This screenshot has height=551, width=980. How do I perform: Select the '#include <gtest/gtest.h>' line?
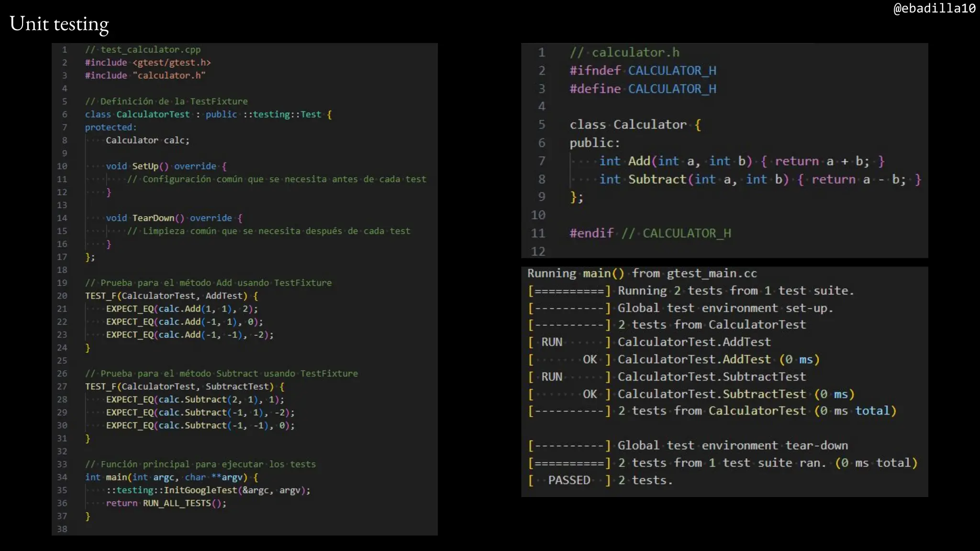click(x=148, y=62)
